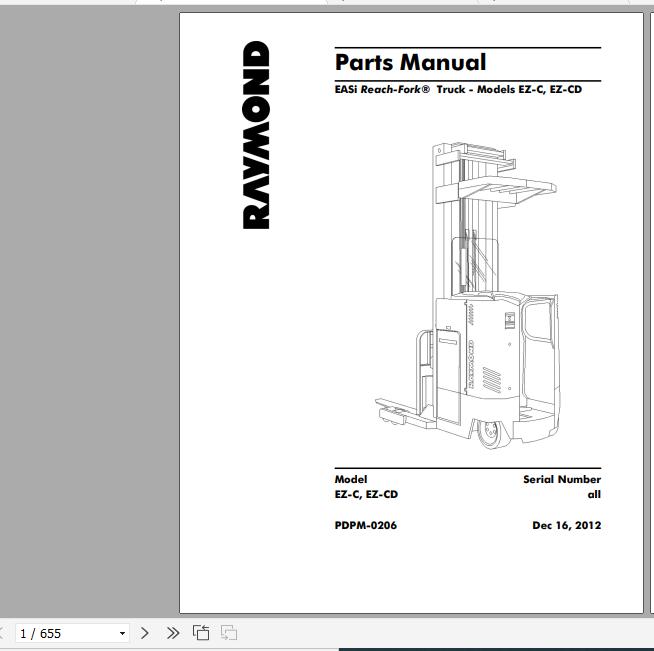
Task: Click the 'PDPM-0206' document number
Action: (366, 525)
